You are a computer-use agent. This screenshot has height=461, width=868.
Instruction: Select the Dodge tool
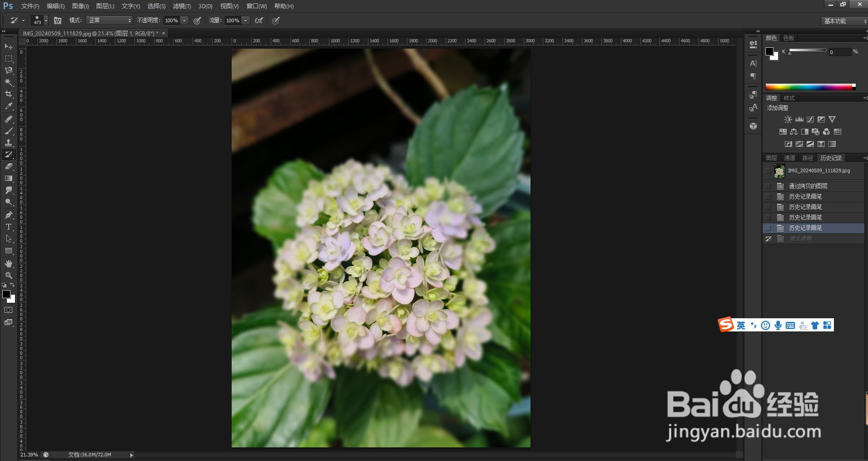tap(9, 202)
